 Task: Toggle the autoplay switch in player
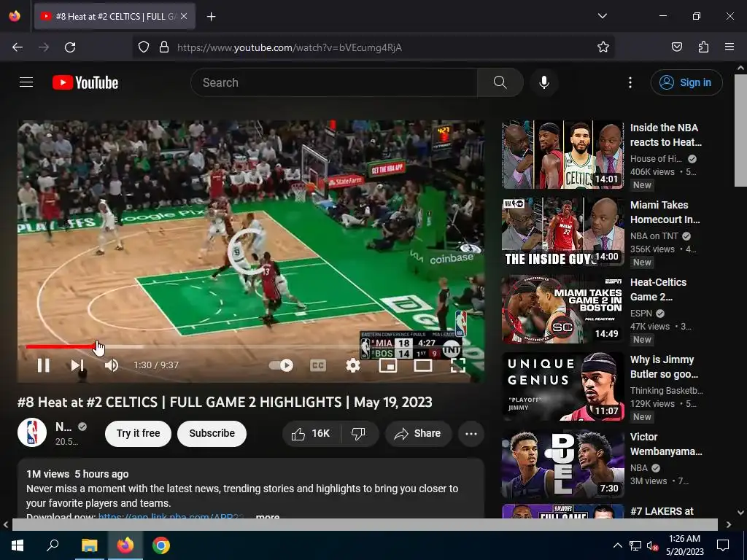coord(281,365)
